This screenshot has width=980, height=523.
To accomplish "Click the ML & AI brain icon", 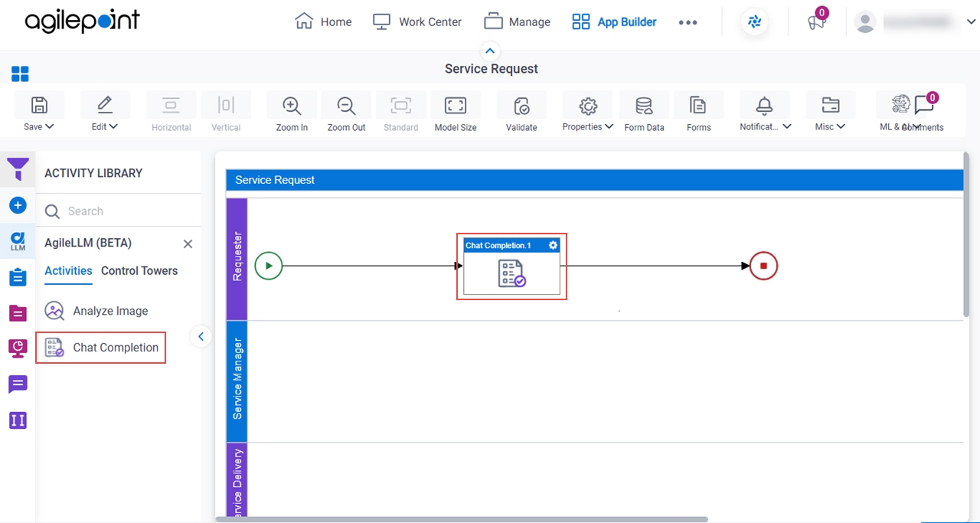I will (900, 104).
